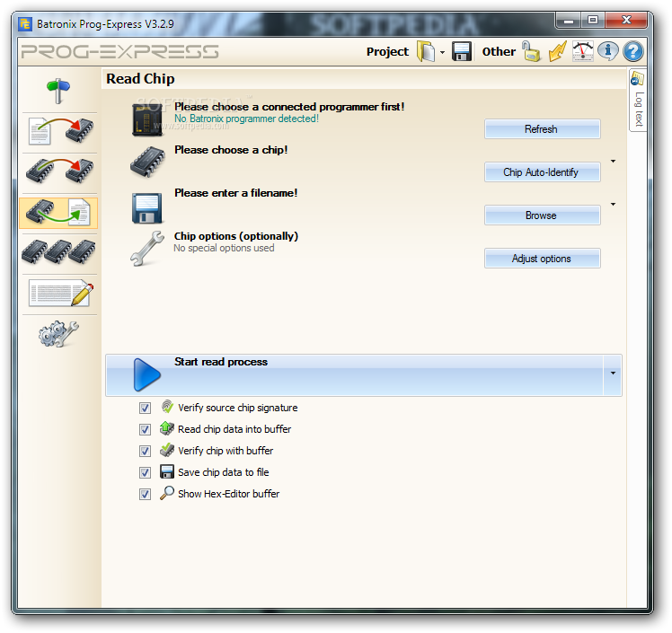
Task: Open dropdown arrow next to Project folder
Action: click(442, 52)
